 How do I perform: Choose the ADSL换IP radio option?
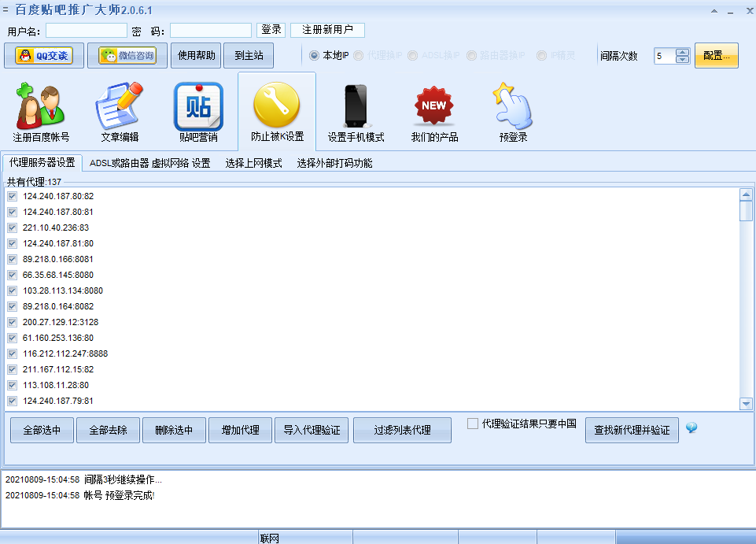tap(413, 56)
